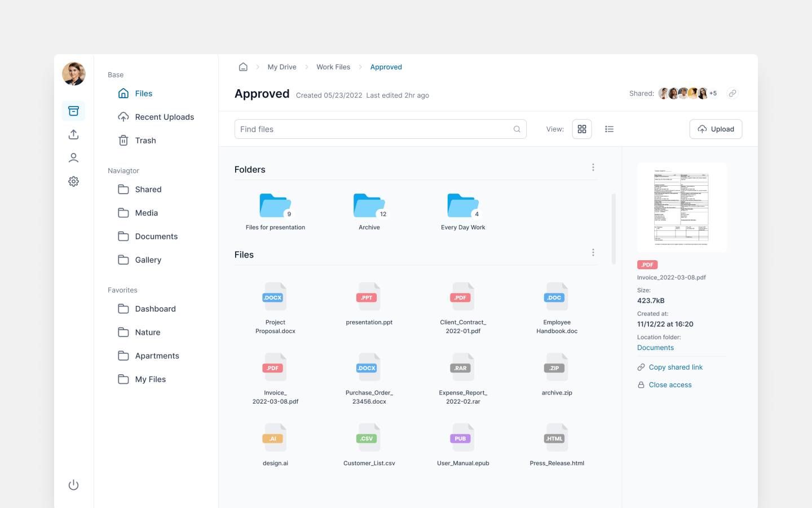Click the power logout icon
The height and width of the screenshot is (508, 812).
coord(73,485)
